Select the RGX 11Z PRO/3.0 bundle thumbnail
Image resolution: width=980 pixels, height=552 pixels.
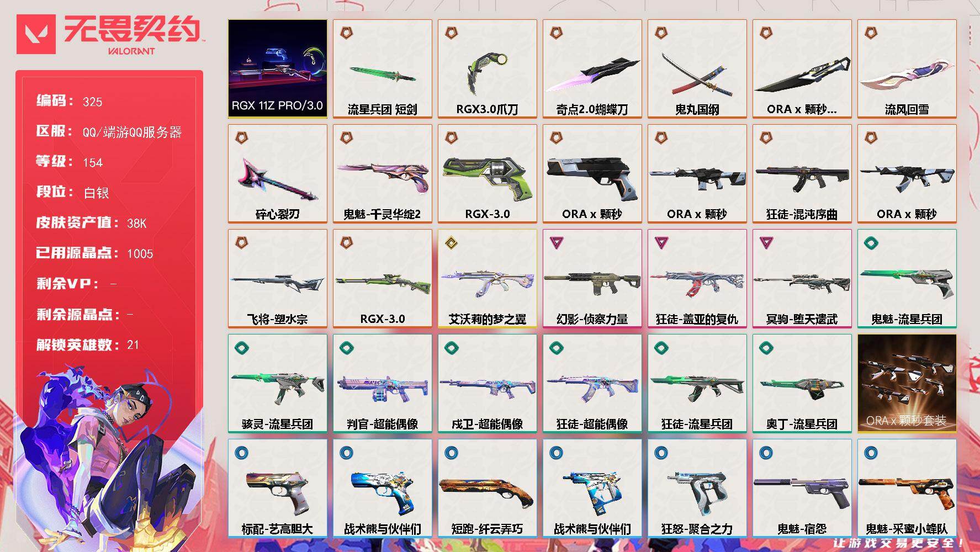278,69
